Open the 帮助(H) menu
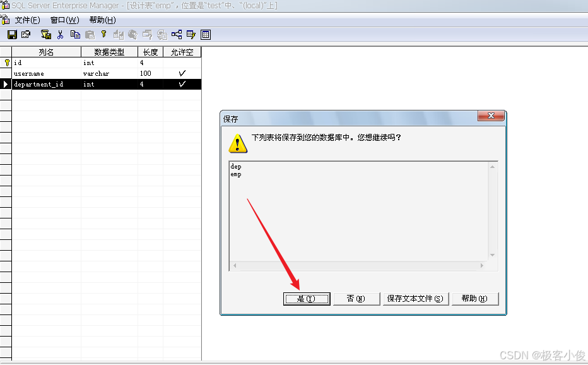Viewport: 588px width, 365px height. [x=102, y=20]
